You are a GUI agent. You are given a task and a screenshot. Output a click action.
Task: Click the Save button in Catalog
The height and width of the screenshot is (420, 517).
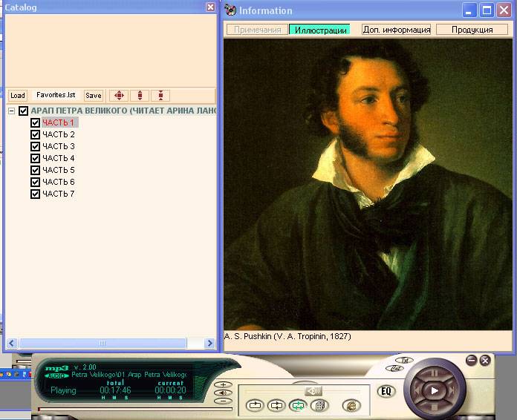point(94,96)
